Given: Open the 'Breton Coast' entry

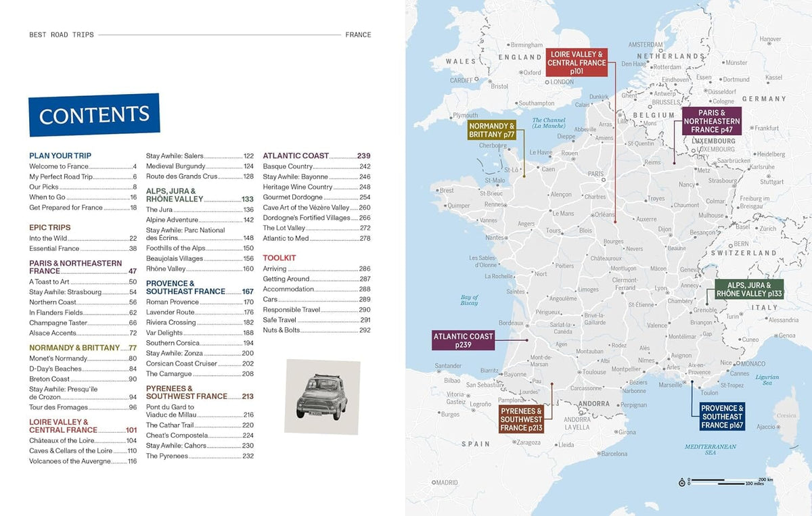Looking at the screenshot, I should tap(83, 379).
